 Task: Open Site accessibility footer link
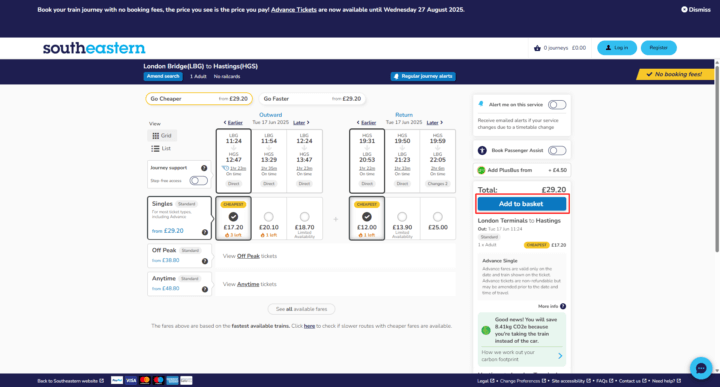click(571, 381)
